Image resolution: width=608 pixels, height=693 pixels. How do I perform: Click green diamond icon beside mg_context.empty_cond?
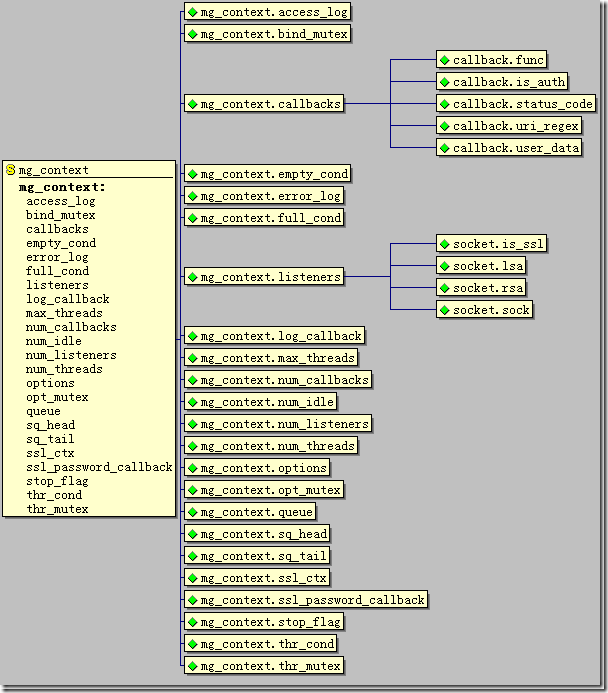[x=193, y=174]
